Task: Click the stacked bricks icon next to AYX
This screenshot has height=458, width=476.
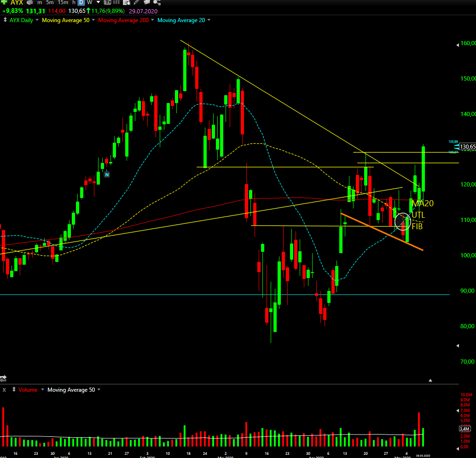Action: click(30, 2)
